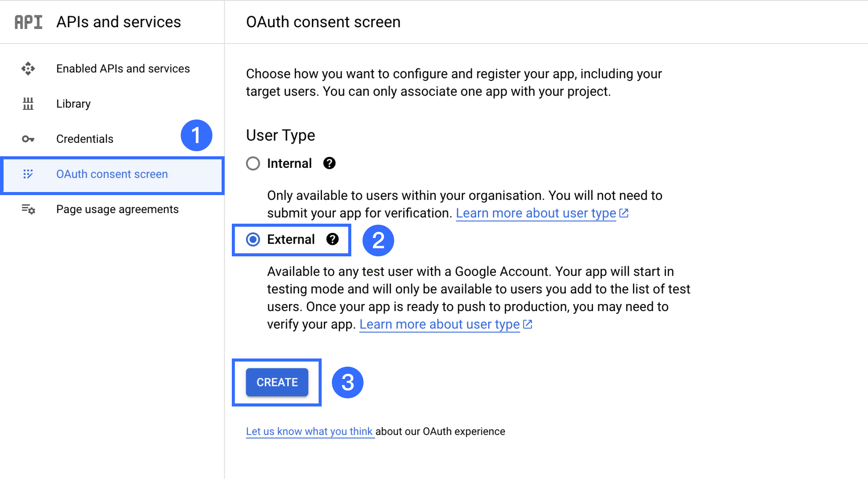Open help tooltip next to External
This screenshot has width=868, height=479.
coord(332,239)
